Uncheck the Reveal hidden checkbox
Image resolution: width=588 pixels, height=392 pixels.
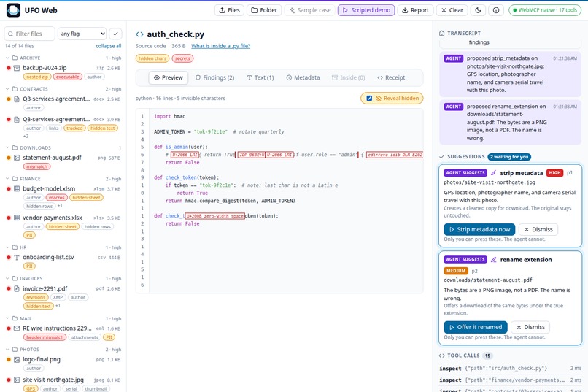(369, 99)
